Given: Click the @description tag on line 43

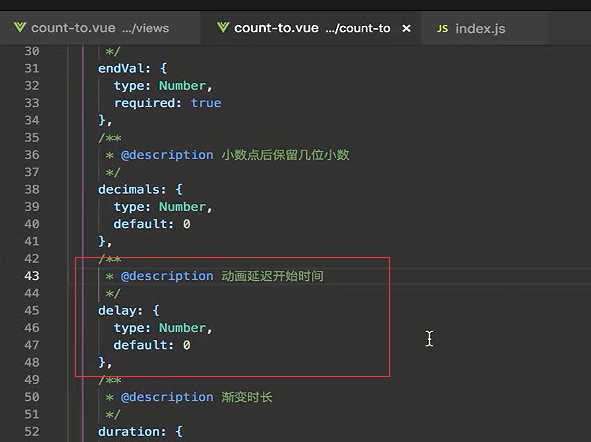Looking at the screenshot, I should click(x=167, y=276).
